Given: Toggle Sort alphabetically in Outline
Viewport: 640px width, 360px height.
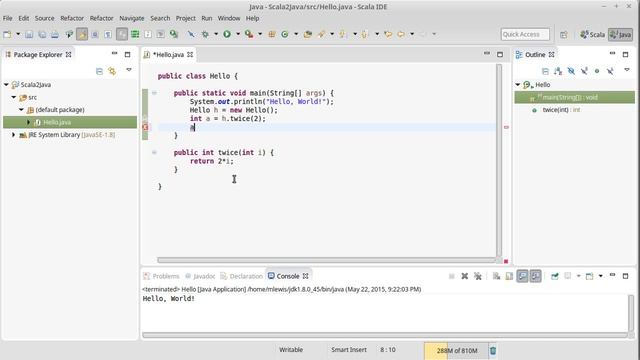Looking at the screenshot, I should [x=558, y=71].
